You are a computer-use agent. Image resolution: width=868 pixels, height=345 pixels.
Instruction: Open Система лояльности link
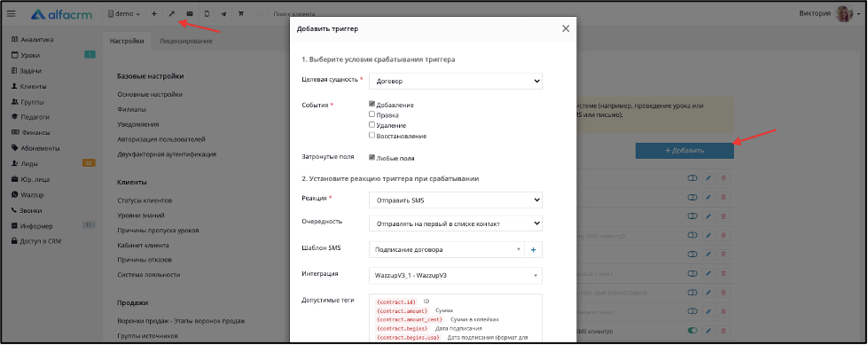[148, 275]
